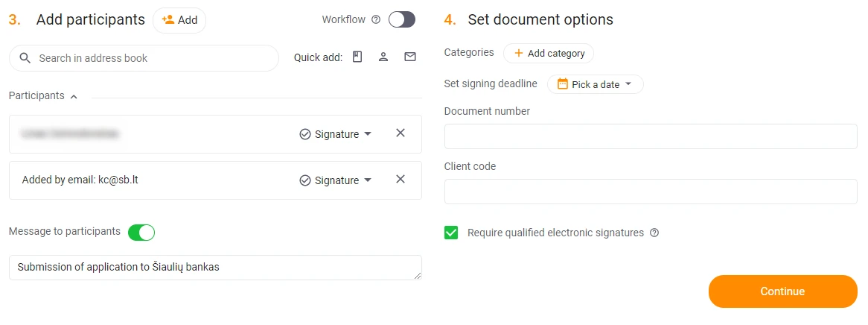The height and width of the screenshot is (325, 868).
Task: Focus the Search in address book field
Action: (x=144, y=58)
